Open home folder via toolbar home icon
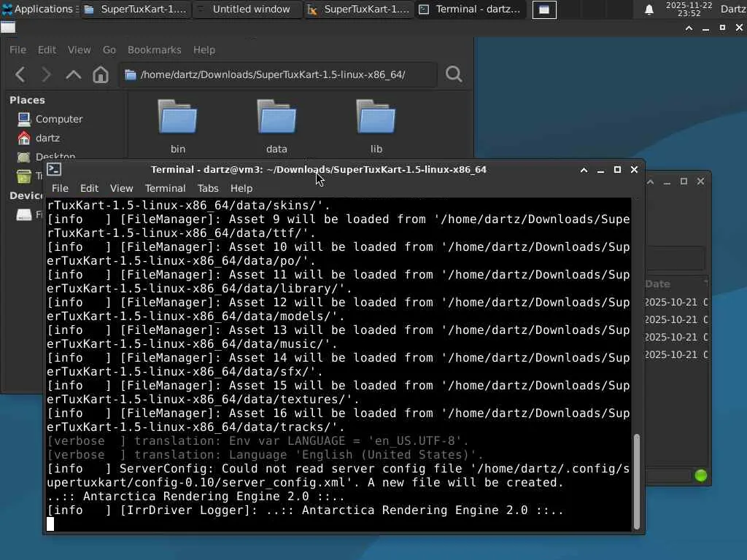The width and height of the screenshot is (747, 560). [101, 75]
